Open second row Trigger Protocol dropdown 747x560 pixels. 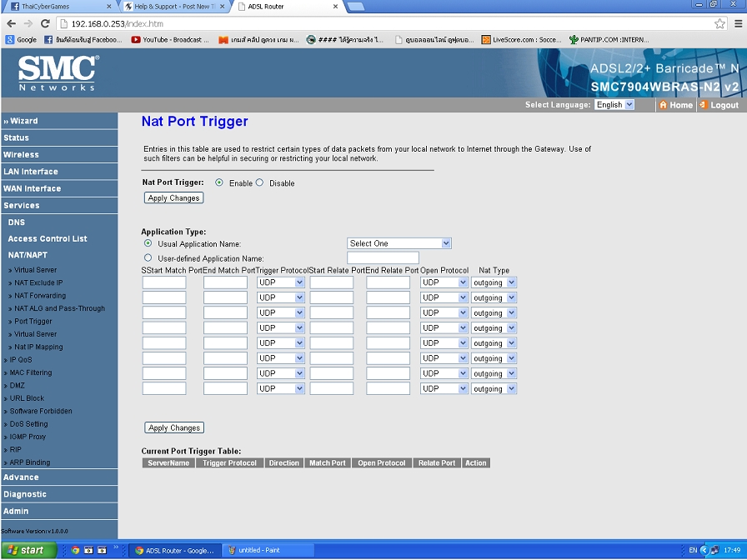(x=280, y=297)
